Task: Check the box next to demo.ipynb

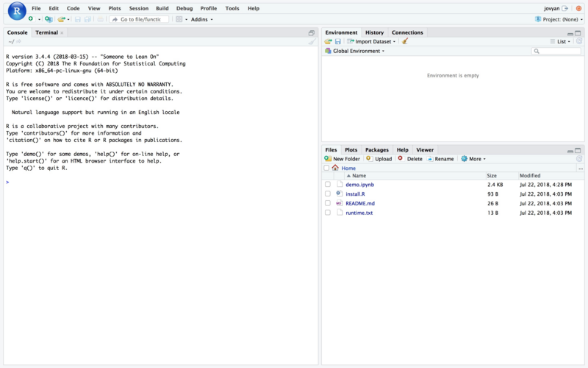Action: 327,185
